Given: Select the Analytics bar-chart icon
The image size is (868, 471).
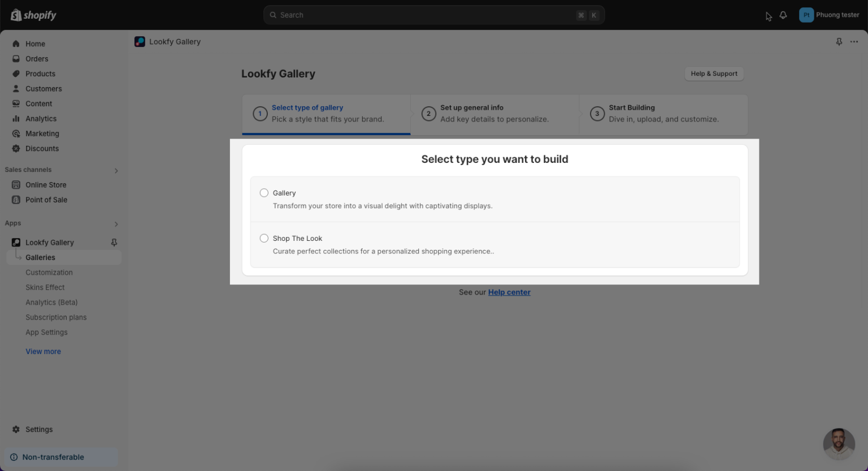Looking at the screenshot, I should 16,118.
